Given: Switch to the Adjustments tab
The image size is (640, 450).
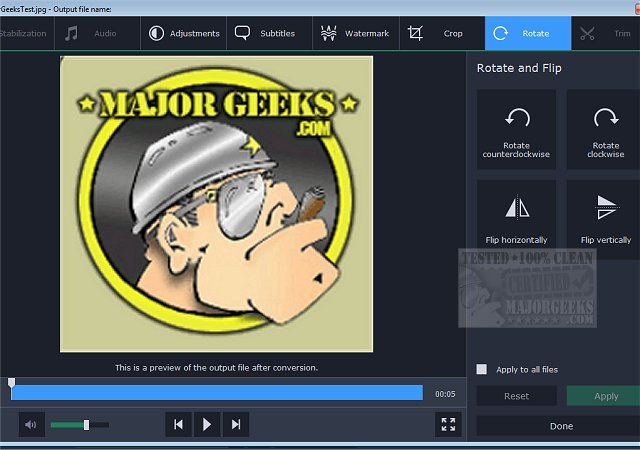Looking at the screenshot, I should (184, 33).
